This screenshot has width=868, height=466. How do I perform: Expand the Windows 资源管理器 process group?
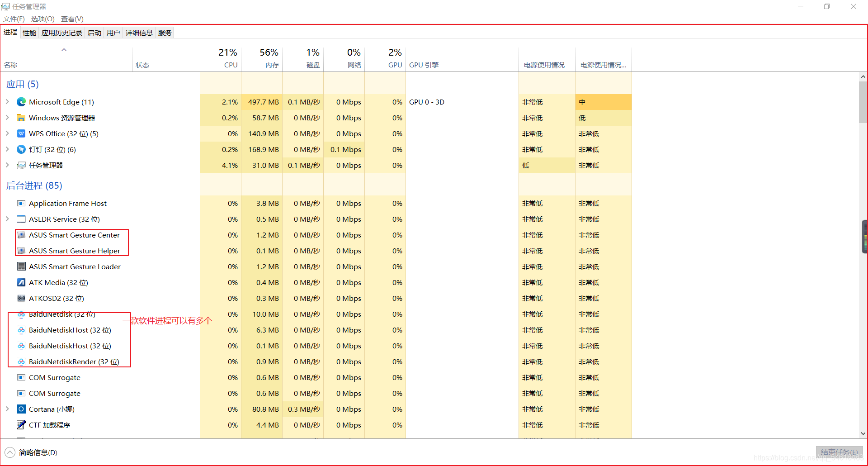[7, 118]
